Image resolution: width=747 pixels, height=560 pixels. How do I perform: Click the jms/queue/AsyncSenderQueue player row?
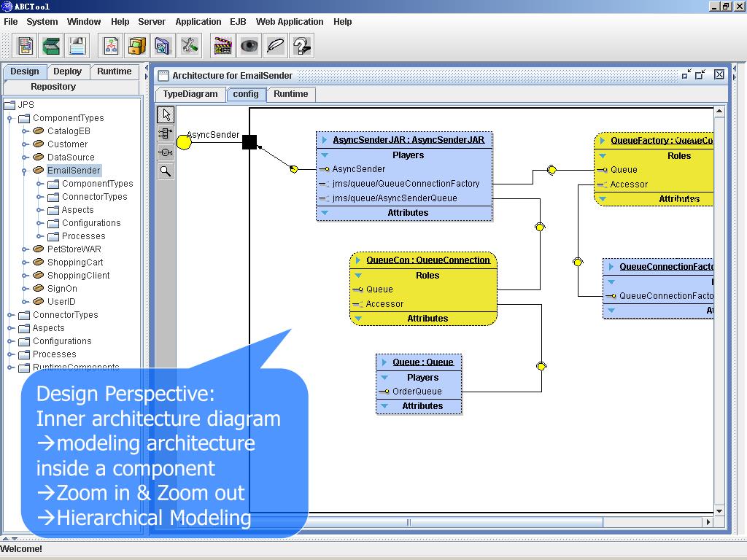click(404, 198)
